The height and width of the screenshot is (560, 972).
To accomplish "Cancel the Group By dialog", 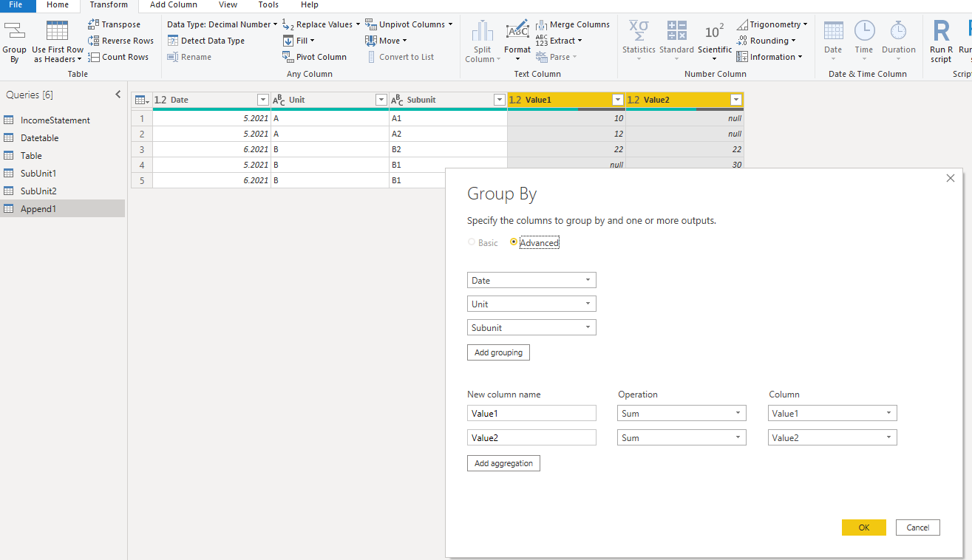I will point(918,527).
